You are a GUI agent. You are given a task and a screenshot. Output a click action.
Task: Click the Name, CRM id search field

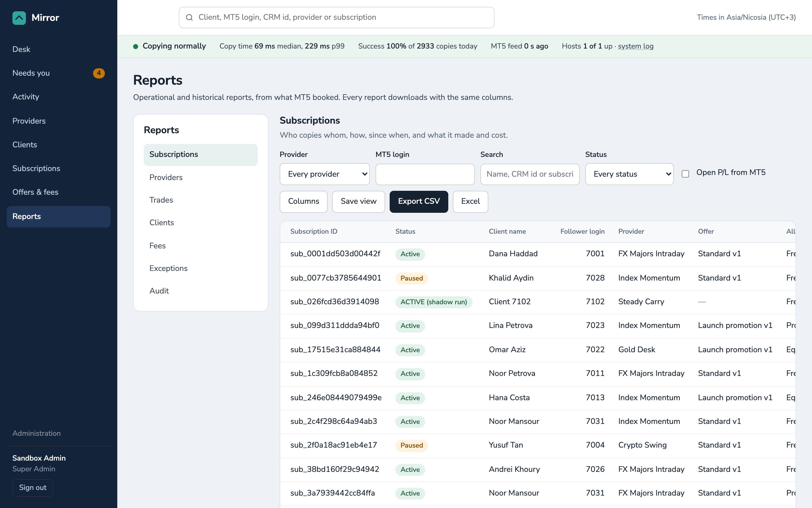(530, 174)
